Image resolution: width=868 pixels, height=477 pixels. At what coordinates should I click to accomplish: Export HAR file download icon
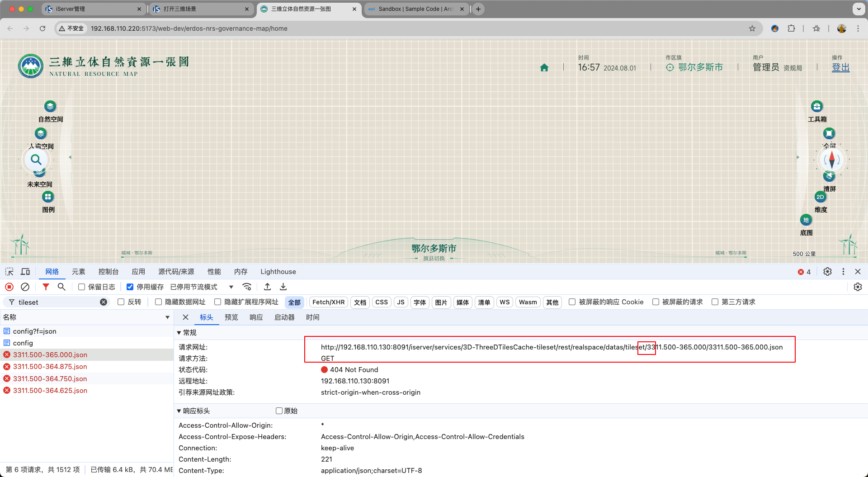[x=283, y=287]
